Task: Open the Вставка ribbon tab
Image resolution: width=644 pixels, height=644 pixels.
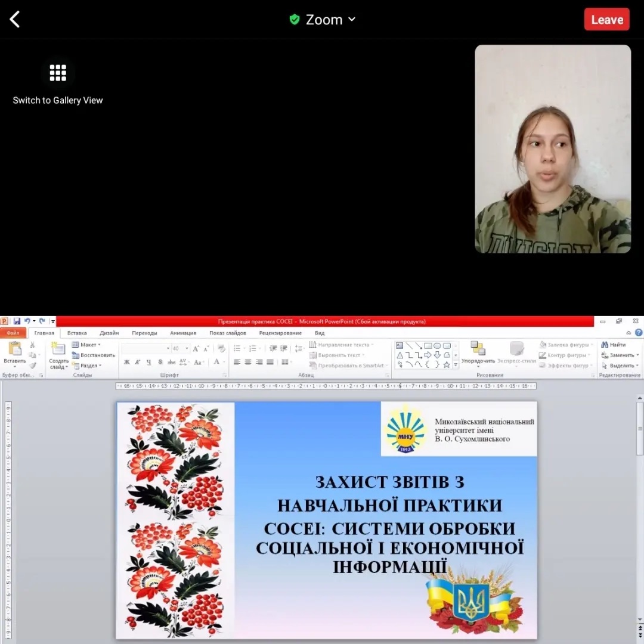Action: pos(77,333)
